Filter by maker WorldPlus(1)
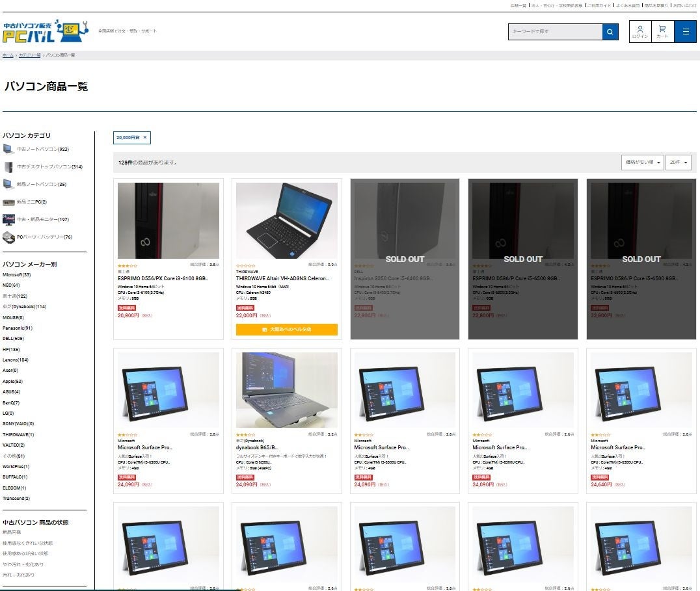Viewport: 700px width, 591px height. 16,467
